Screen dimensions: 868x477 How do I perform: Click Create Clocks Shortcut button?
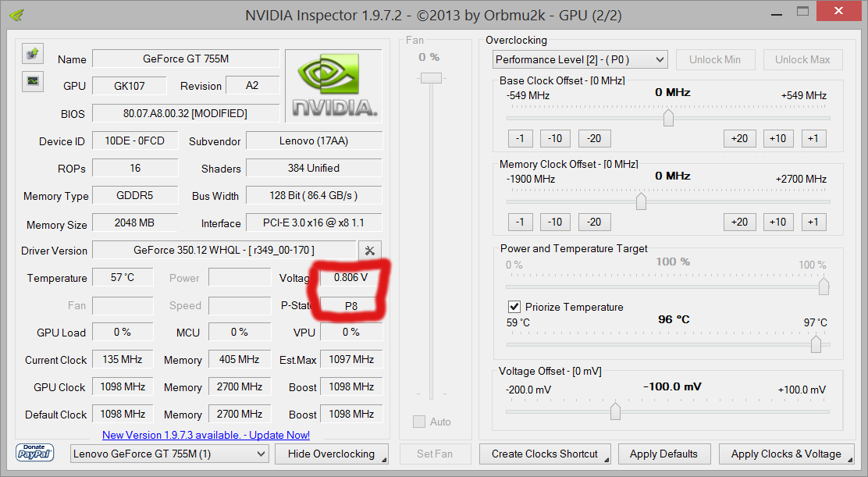[x=545, y=454]
